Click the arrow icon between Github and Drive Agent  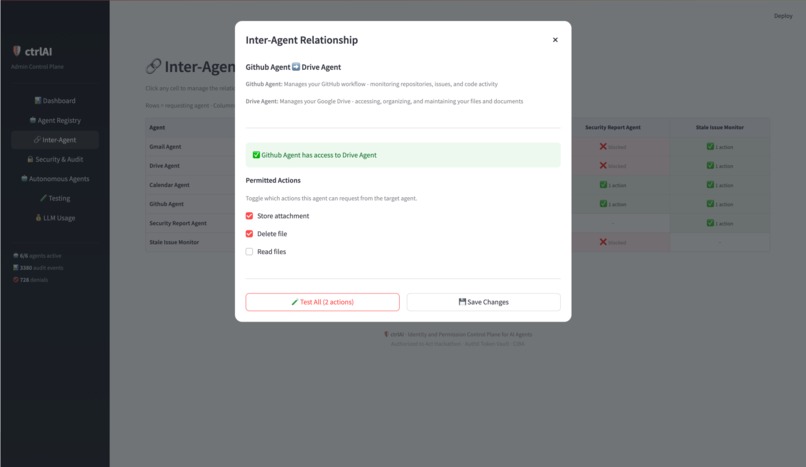296,67
